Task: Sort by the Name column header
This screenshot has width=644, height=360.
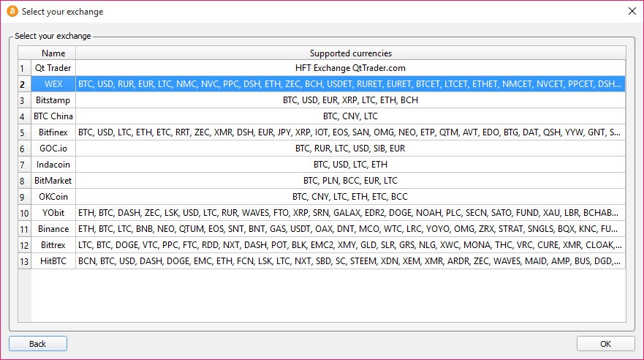Action: click(x=53, y=53)
